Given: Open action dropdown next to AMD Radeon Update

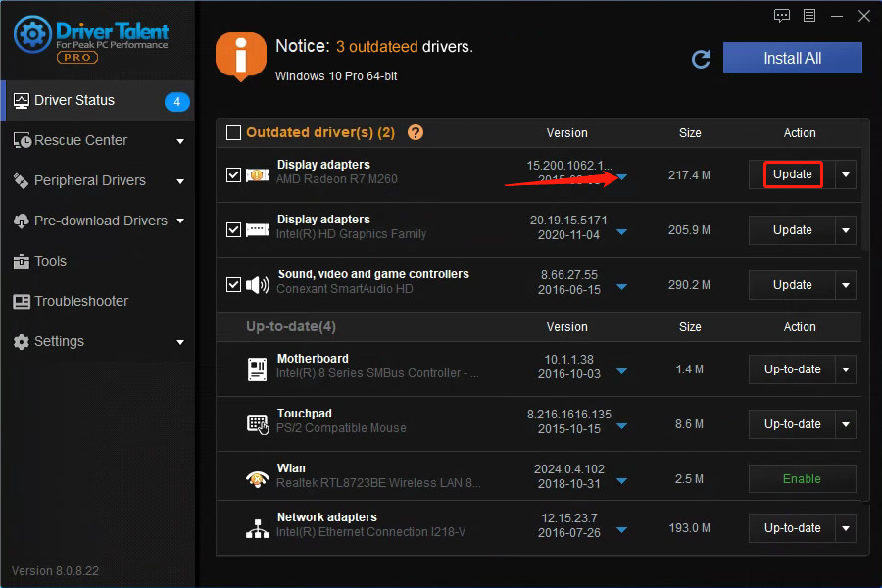Looking at the screenshot, I should [x=846, y=175].
